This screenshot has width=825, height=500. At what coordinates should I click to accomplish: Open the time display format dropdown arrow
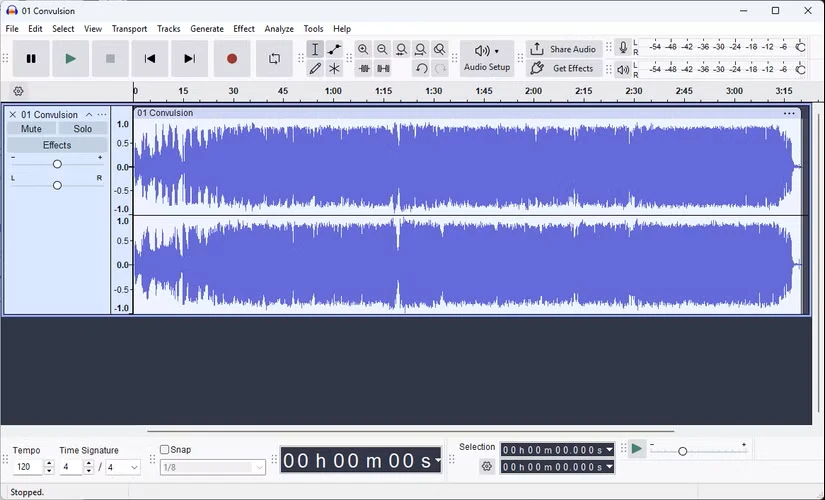[x=437, y=461]
